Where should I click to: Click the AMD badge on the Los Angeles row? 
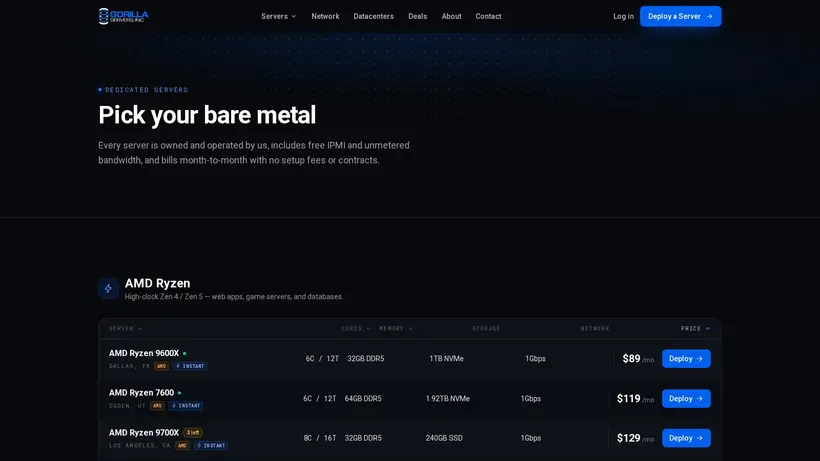[183, 445]
